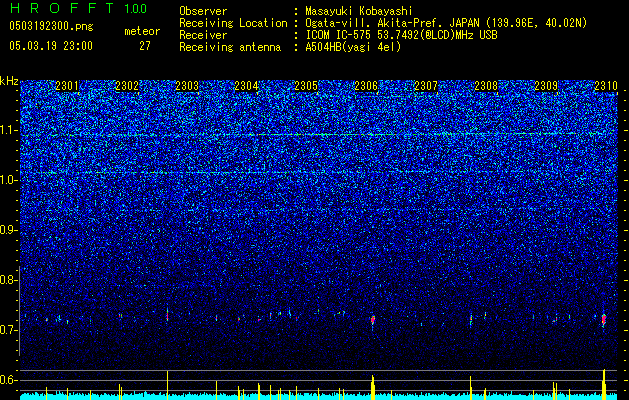Image resolution: width=629 pixels, height=400 pixels.
Task: Click the 0.7 frequency axis label
Action: click(9, 330)
